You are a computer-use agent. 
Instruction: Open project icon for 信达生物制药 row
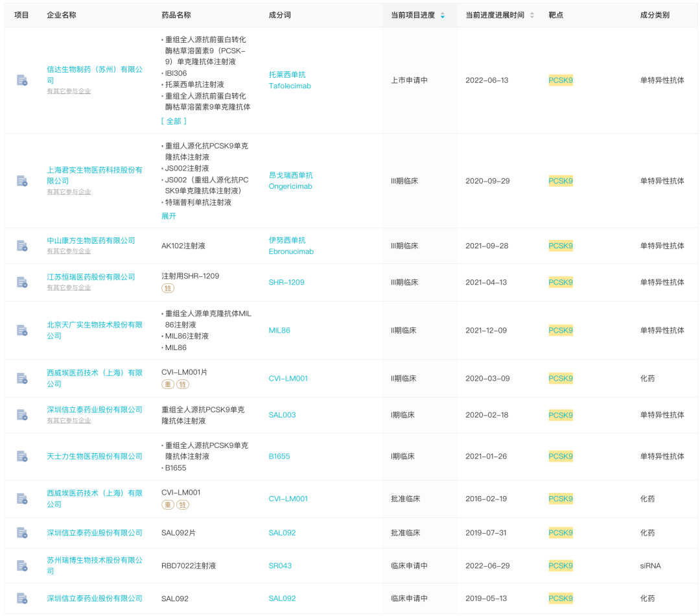click(22, 80)
